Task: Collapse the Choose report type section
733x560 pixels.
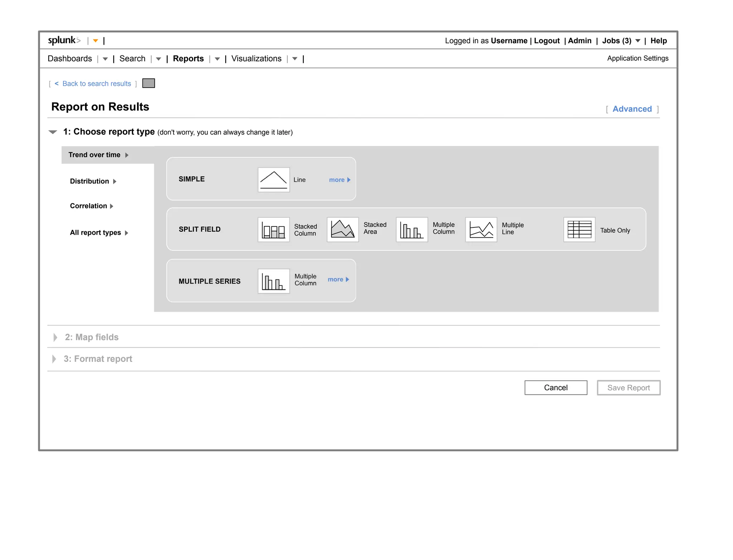Action: [53, 132]
